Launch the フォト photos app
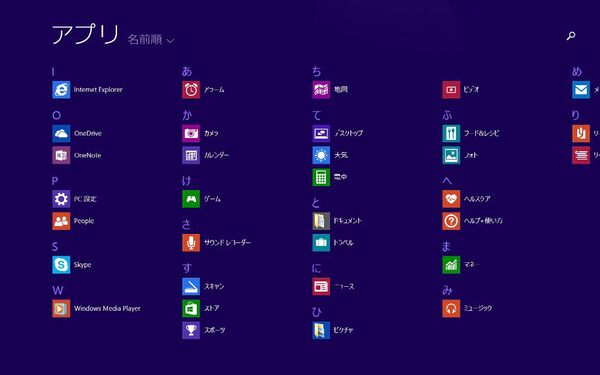This screenshot has width=600, height=375. pos(460,155)
